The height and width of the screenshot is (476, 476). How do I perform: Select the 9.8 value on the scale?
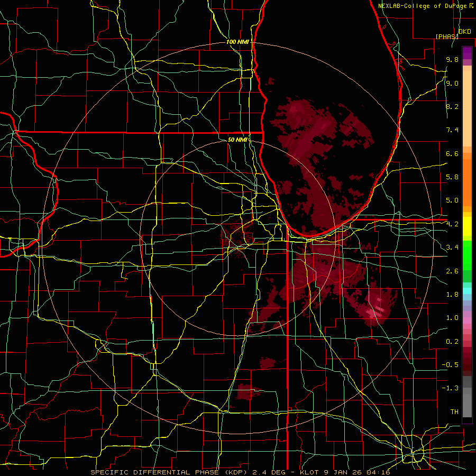[452, 59]
